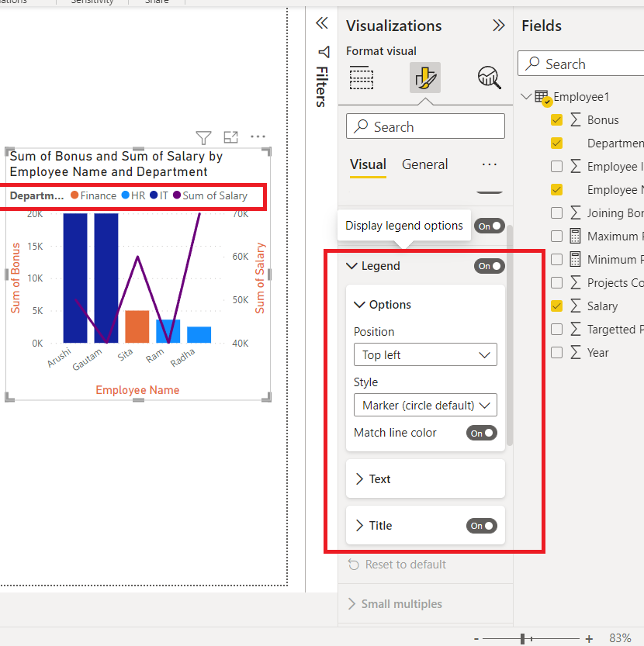Open the Style Marker dropdown
Viewport: 644px width, 646px height.
tap(425, 405)
